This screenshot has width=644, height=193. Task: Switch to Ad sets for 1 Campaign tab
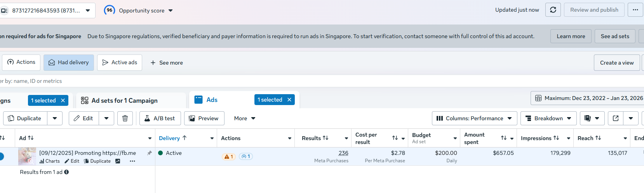124,100
